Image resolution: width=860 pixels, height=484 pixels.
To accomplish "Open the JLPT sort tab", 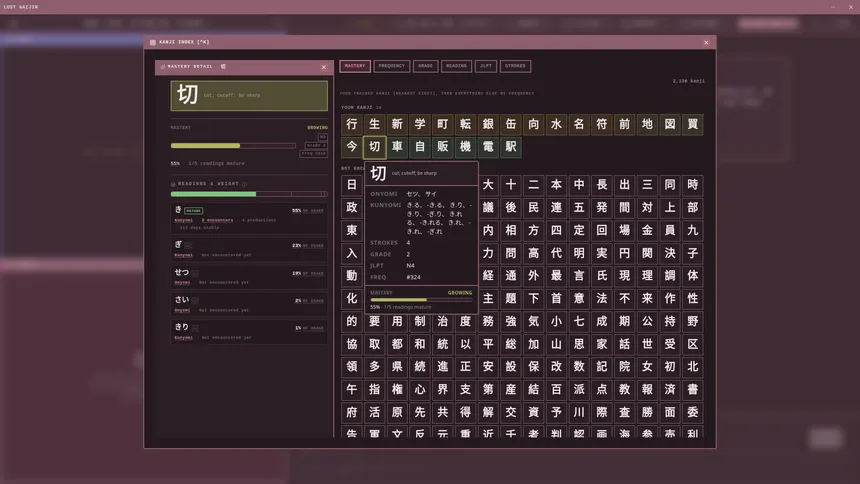I will pyautogui.click(x=486, y=66).
